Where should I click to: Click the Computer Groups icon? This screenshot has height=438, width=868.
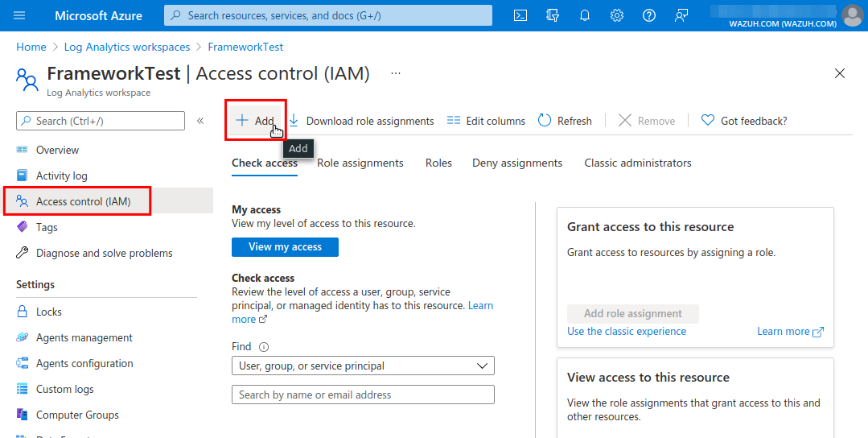click(x=23, y=415)
